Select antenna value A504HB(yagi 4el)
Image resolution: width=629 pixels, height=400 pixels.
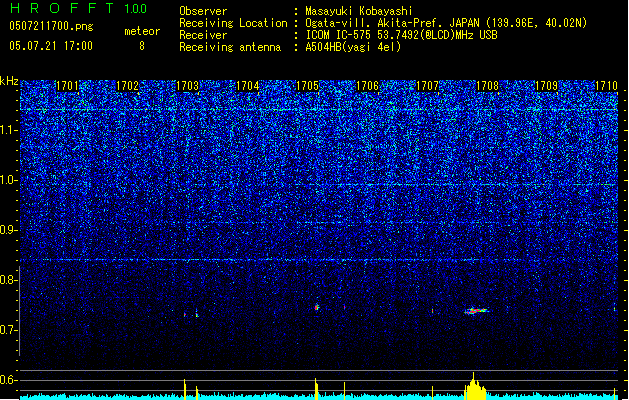coord(353,47)
